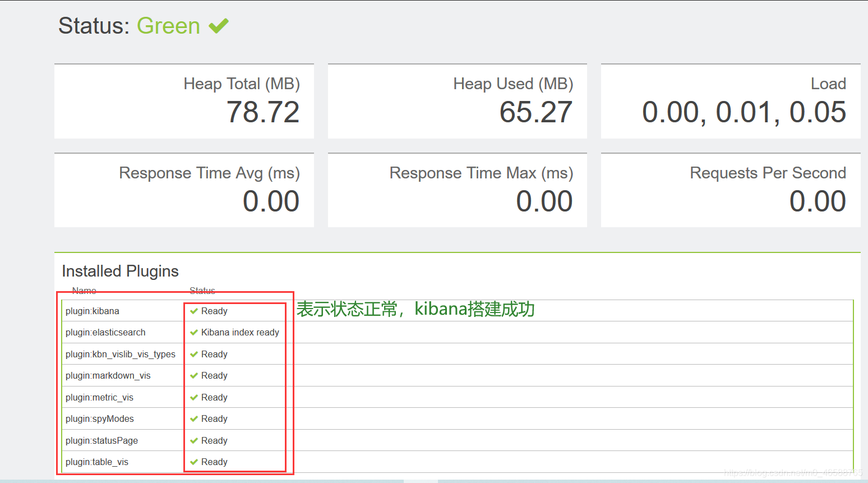Click the checkmark icon beside plugin:kibana Ready
The width and height of the screenshot is (868, 483).
click(194, 311)
